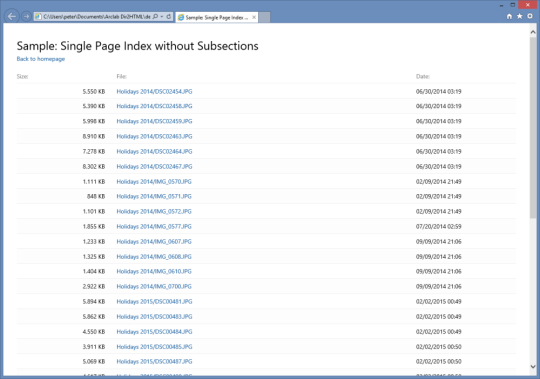Open the browser Home icon
This screenshot has height=379, width=540.
pos(509,16)
